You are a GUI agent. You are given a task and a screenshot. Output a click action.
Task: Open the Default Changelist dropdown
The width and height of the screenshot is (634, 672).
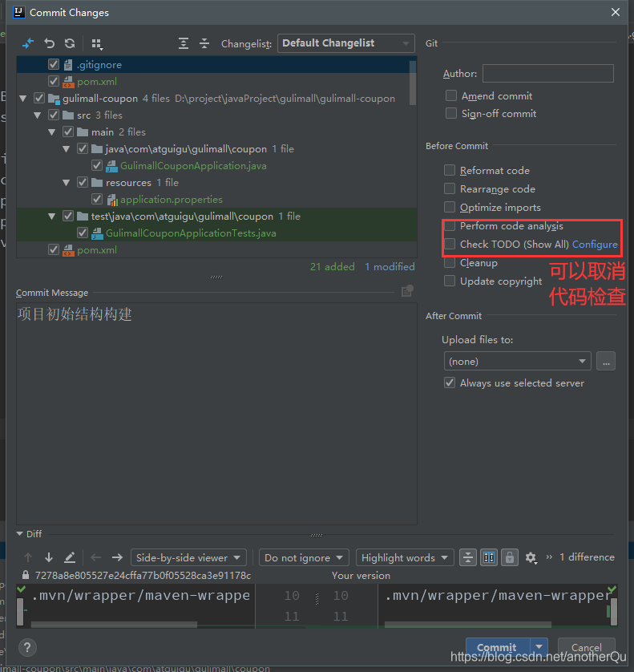(x=346, y=43)
